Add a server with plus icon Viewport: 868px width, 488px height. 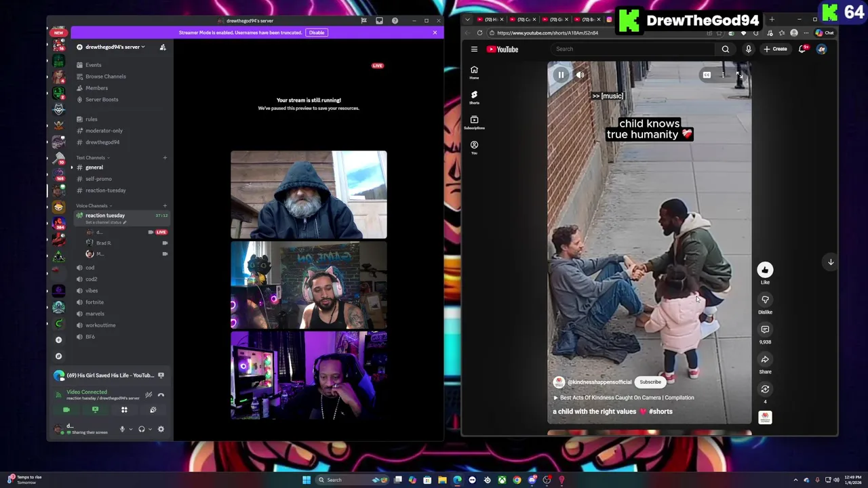tap(58, 340)
